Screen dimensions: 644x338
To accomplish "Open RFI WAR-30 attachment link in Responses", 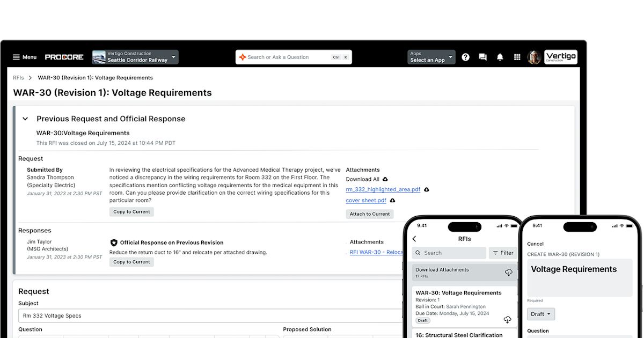I will coord(376,252).
